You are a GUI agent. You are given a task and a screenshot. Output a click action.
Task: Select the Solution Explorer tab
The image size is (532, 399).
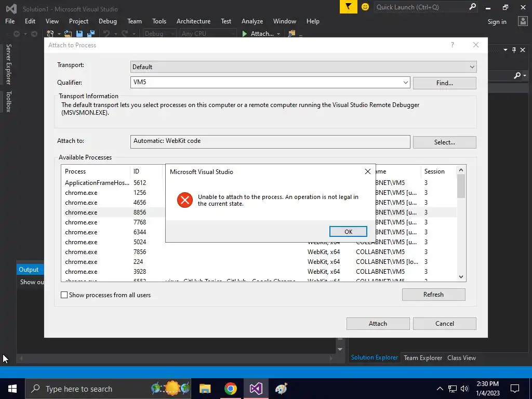[374, 357]
